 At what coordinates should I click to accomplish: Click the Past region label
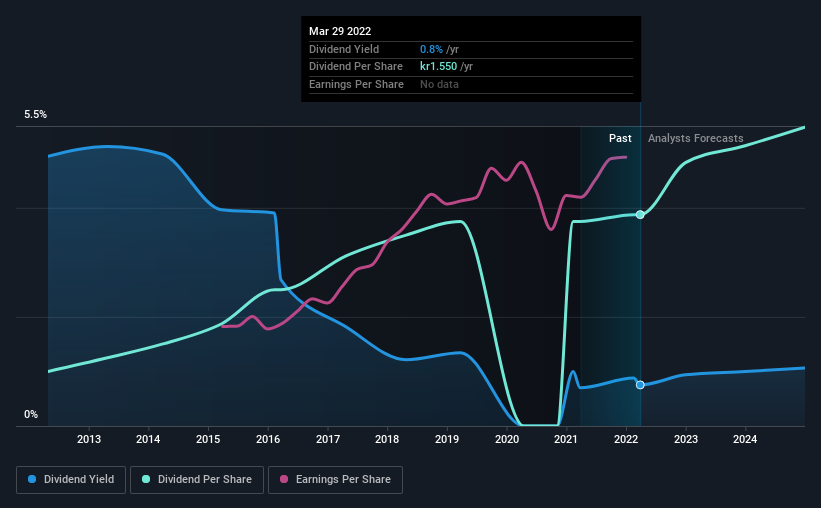pyautogui.click(x=620, y=138)
